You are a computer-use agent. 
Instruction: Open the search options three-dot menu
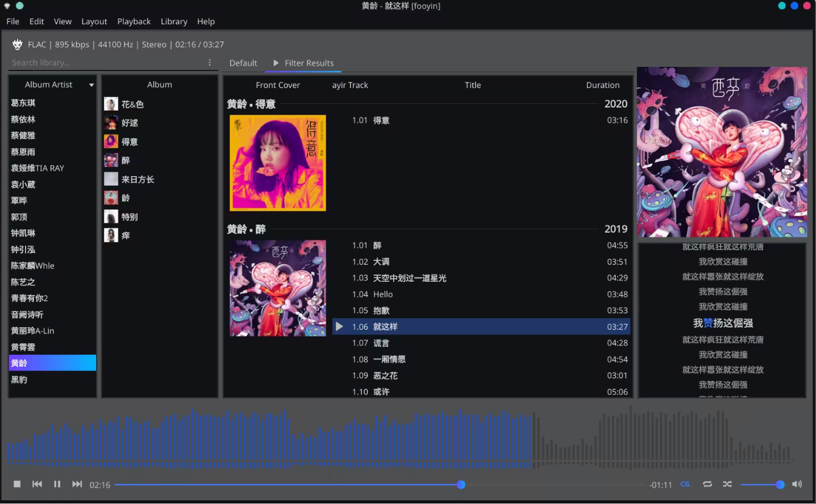pyautogui.click(x=210, y=63)
